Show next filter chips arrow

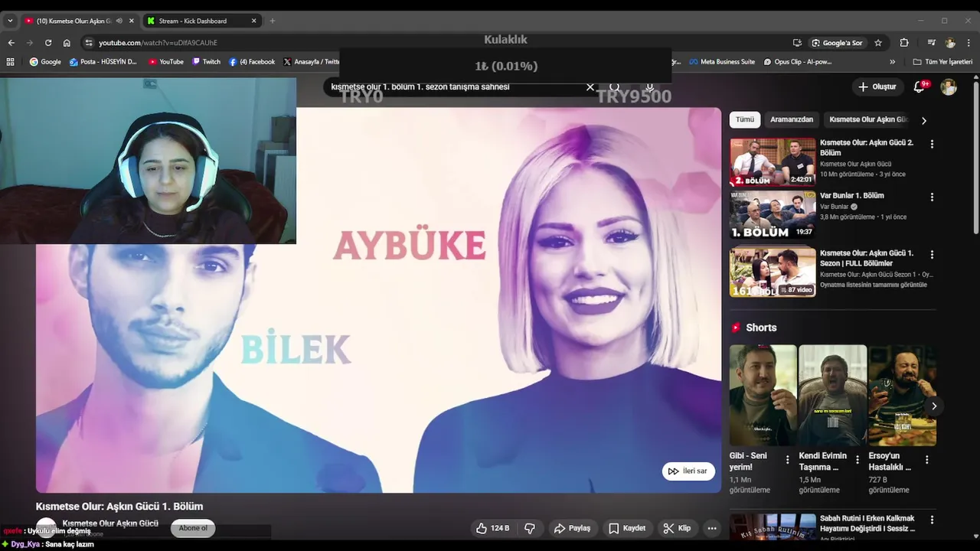tap(924, 120)
